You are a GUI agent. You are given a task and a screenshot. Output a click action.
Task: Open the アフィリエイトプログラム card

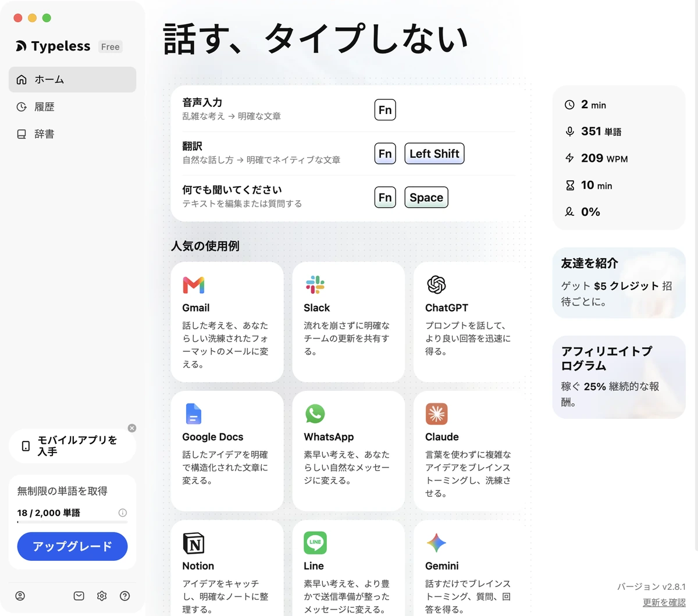tap(619, 377)
